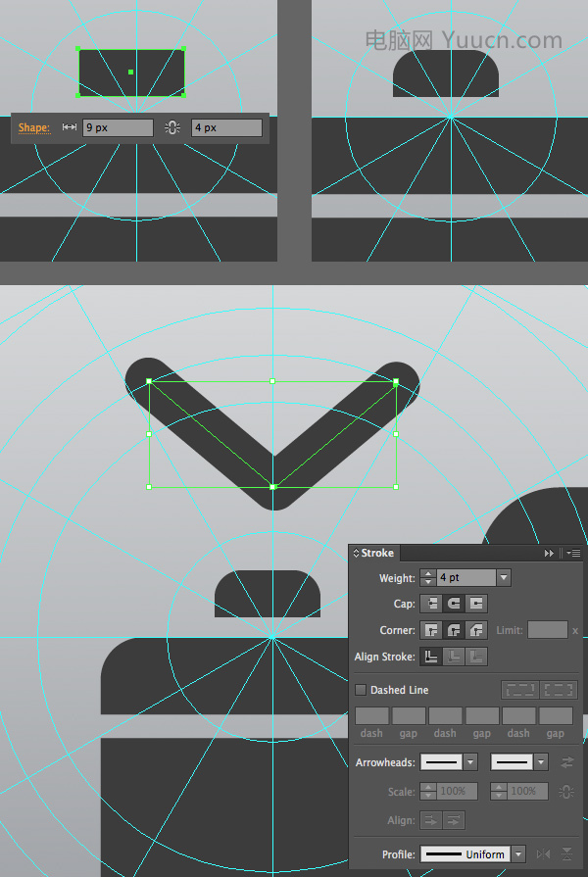This screenshot has width=588, height=877.
Task: Click the Uniform profile preview
Action: point(465,854)
